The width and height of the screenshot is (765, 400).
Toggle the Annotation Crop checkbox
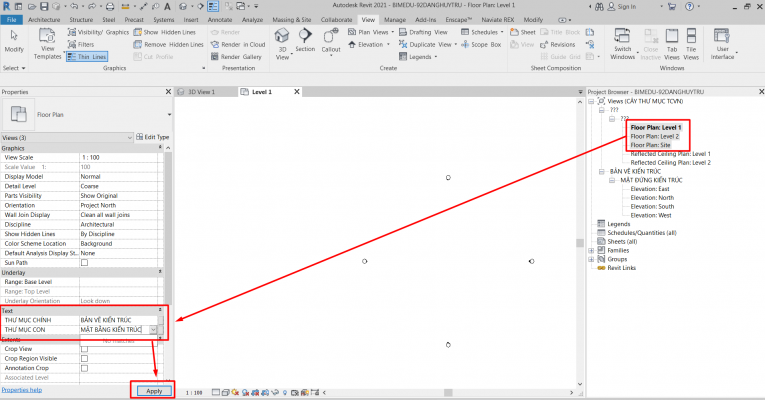[x=84, y=367]
